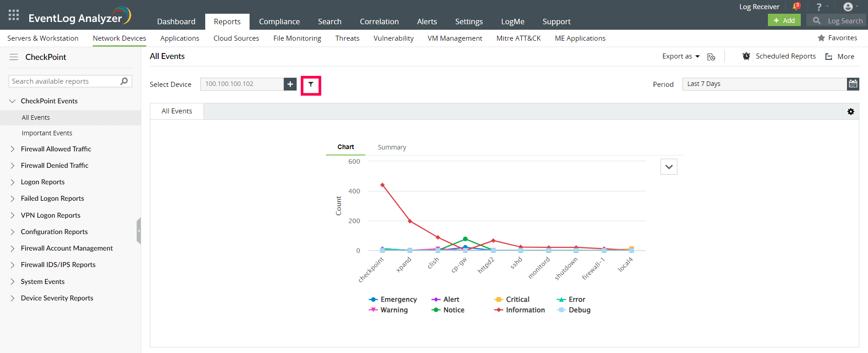Viewport: 868px width, 353px height.
Task: Open the chart options dropdown arrow
Action: tap(669, 167)
